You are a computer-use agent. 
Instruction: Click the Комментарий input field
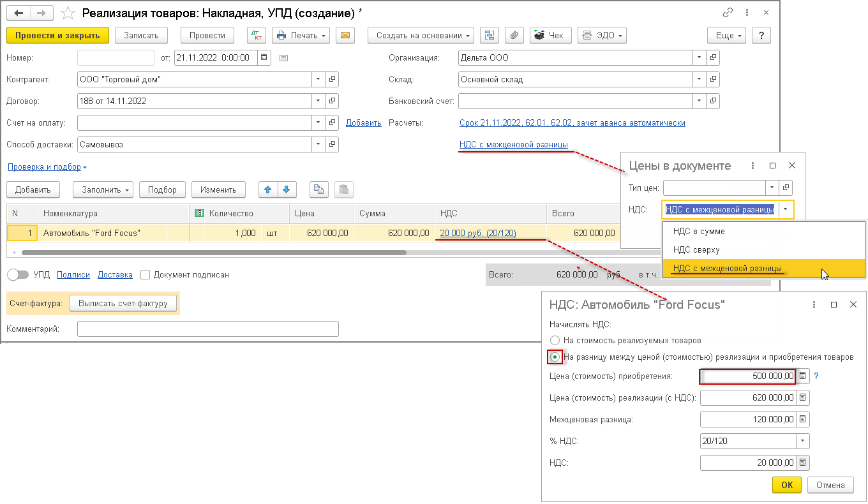(x=208, y=329)
